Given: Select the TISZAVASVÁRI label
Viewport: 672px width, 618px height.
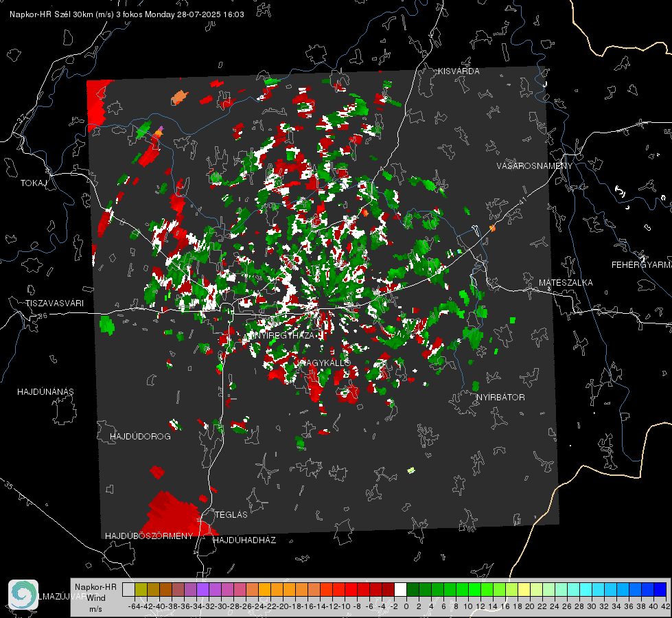Looking at the screenshot, I should [54, 304].
